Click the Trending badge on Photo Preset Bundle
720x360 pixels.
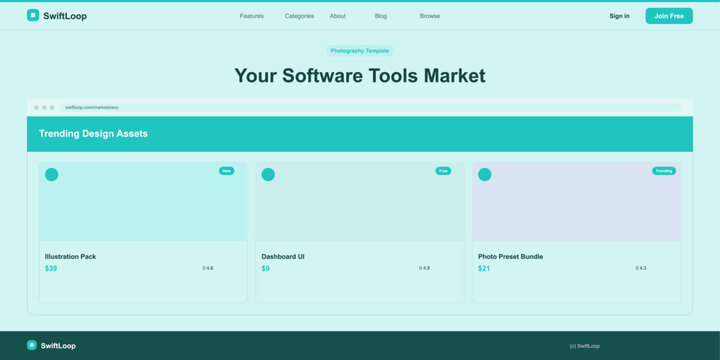point(664,171)
